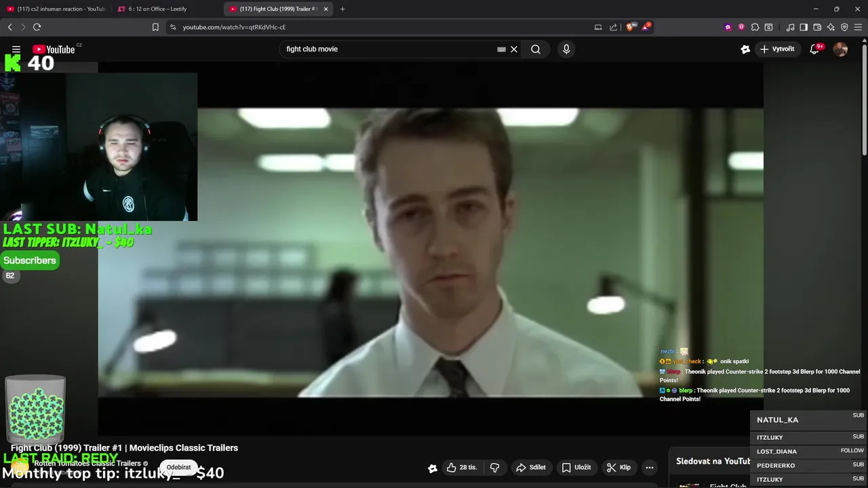Click the address bar URL
The height and width of the screenshot is (488, 868).
(x=234, y=27)
